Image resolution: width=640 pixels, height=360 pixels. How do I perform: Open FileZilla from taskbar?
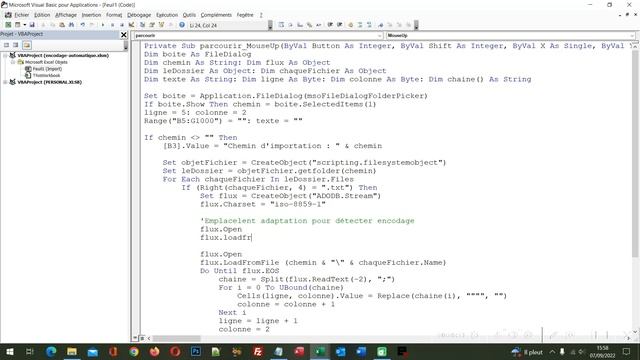click(258, 351)
